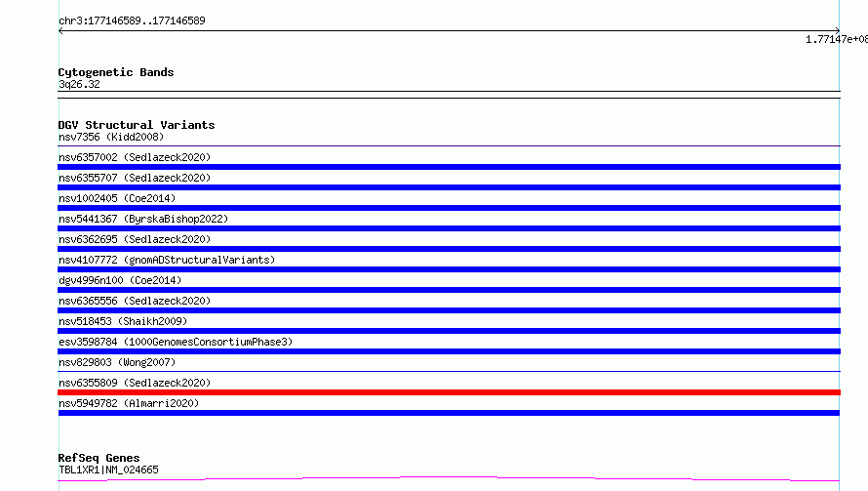The width and height of the screenshot is (868, 491).
Task: Click dgv4996n100 (Coe2014) label
Action: tap(120, 280)
